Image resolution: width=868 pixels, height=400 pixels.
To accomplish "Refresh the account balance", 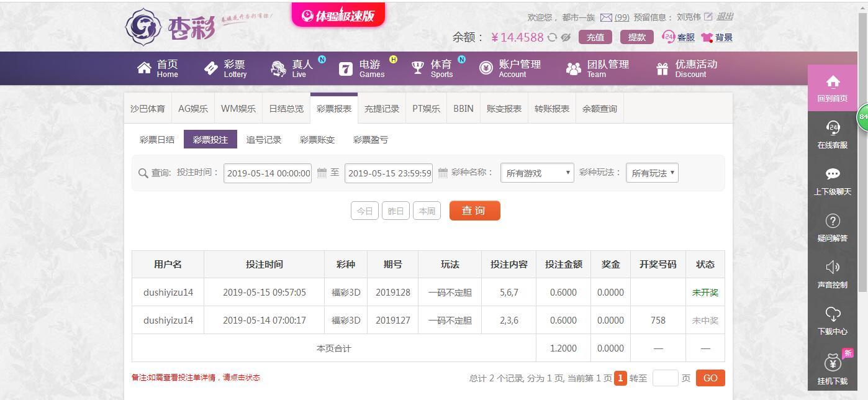I will (x=551, y=37).
